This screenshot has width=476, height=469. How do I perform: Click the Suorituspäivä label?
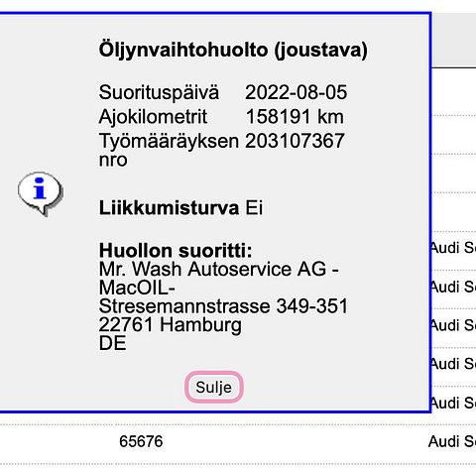pos(159,92)
